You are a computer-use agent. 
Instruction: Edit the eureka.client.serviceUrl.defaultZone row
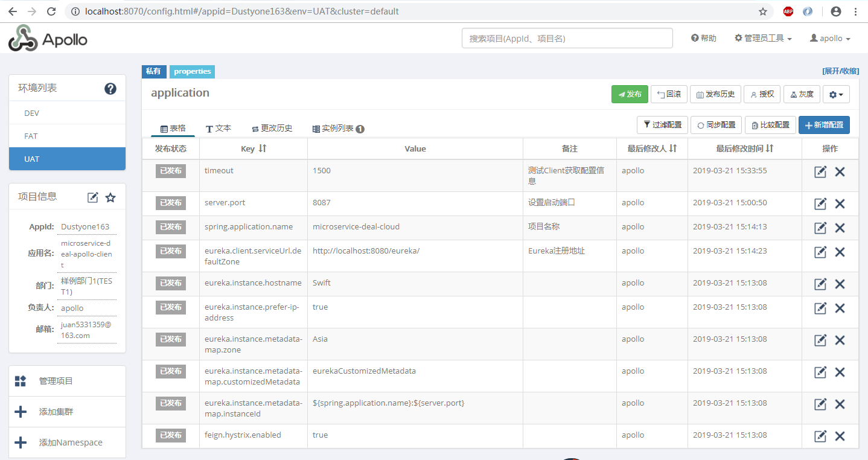coord(820,252)
